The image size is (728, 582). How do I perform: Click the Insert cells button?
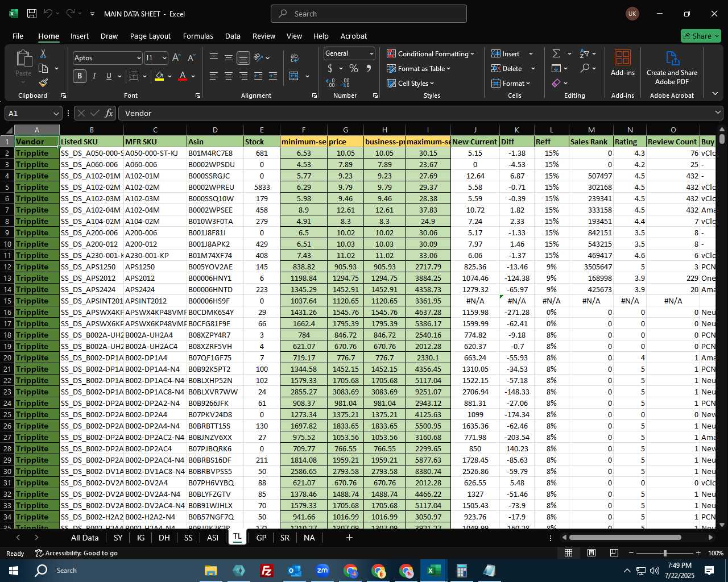[x=506, y=53]
